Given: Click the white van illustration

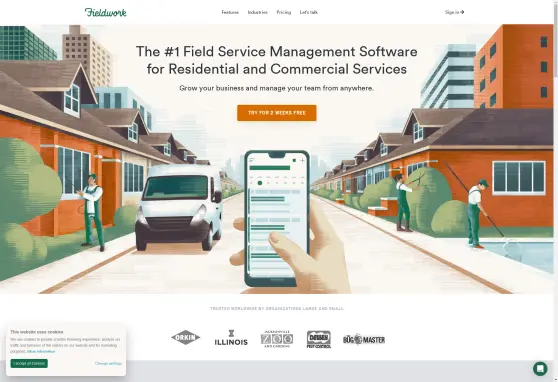Looking at the screenshot, I should pos(179,206).
